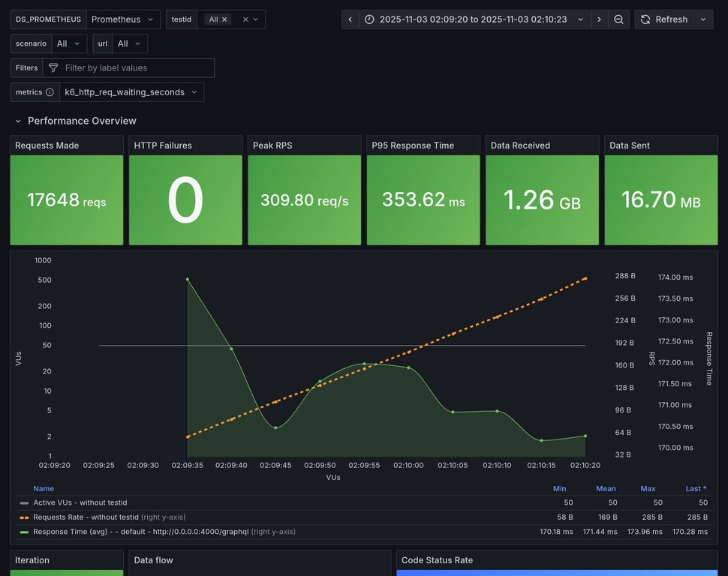The image size is (728, 576).
Task: Sort legend by Max column header
Action: [x=647, y=488]
